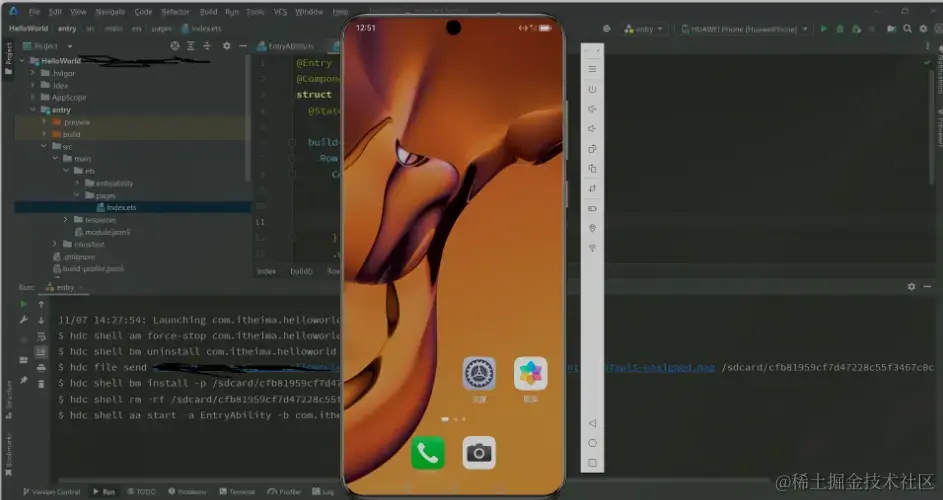943x500 pixels.
Task: Open the Problems tool window tab
Action: point(187,492)
